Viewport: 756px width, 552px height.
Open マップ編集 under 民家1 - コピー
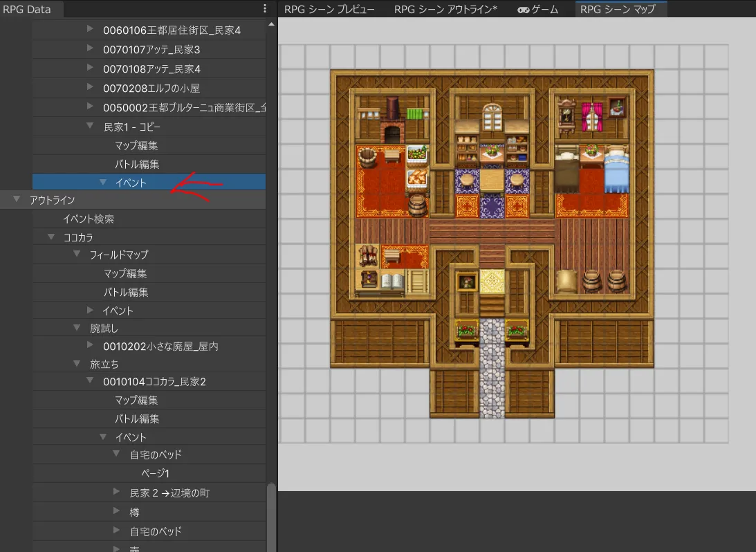pyautogui.click(x=136, y=145)
